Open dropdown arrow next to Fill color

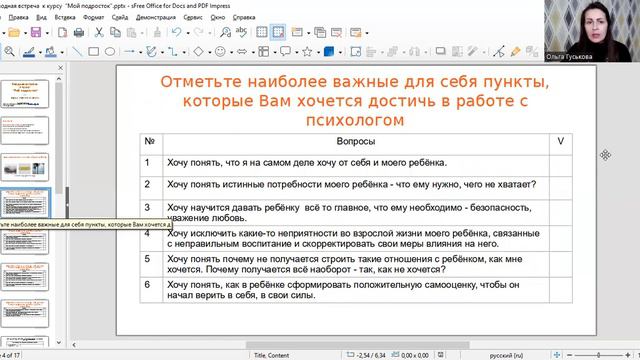click(62, 52)
